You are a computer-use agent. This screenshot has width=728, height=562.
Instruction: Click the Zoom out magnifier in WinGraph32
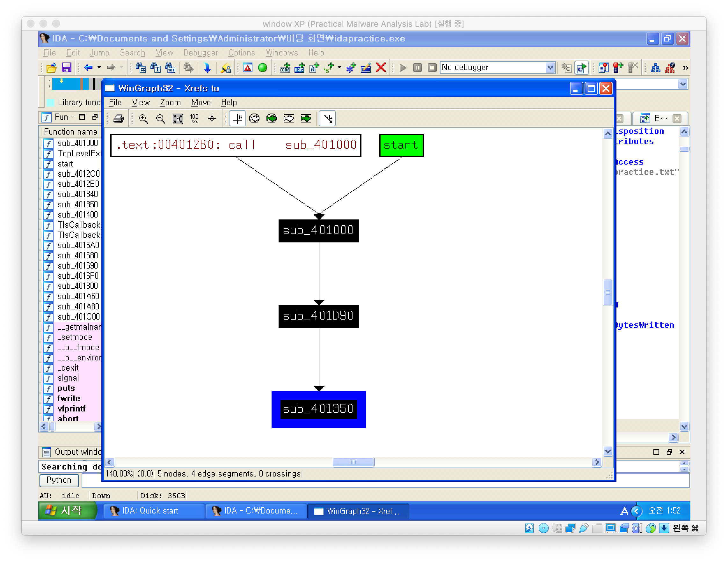click(x=161, y=119)
